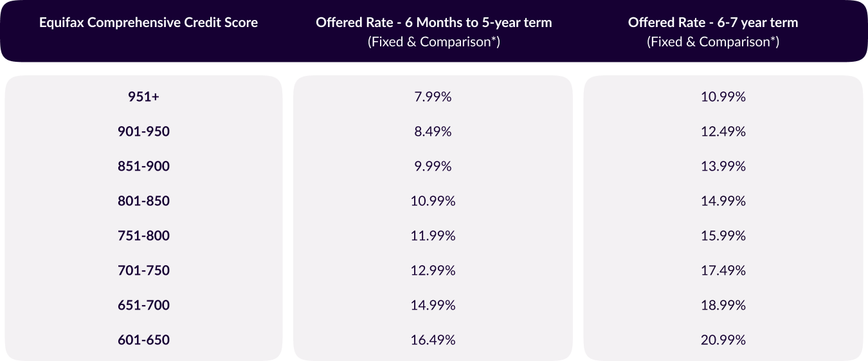This screenshot has width=868, height=361.
Task: Click the 801-850 credit score label
Action: click(x=143, y=201)
